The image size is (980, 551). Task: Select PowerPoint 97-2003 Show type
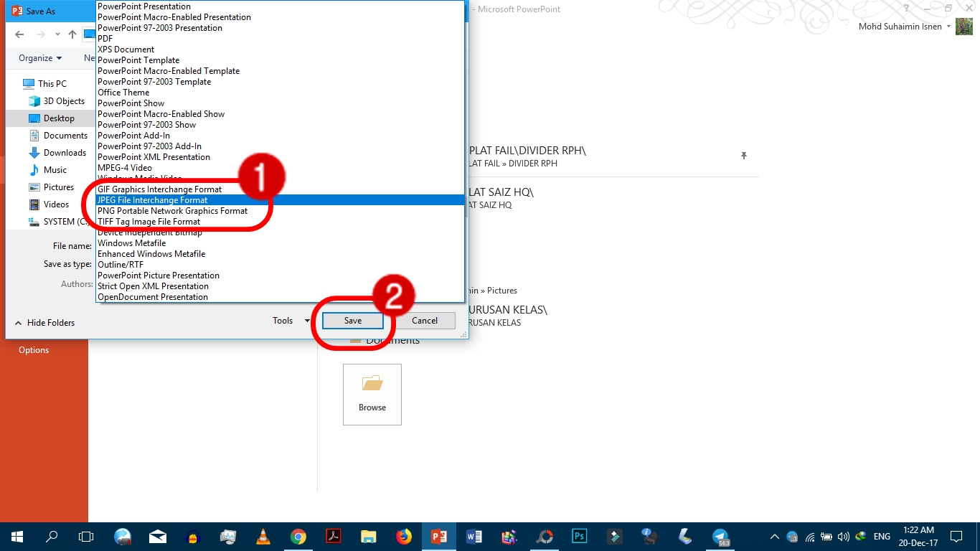tap(281, 125)
